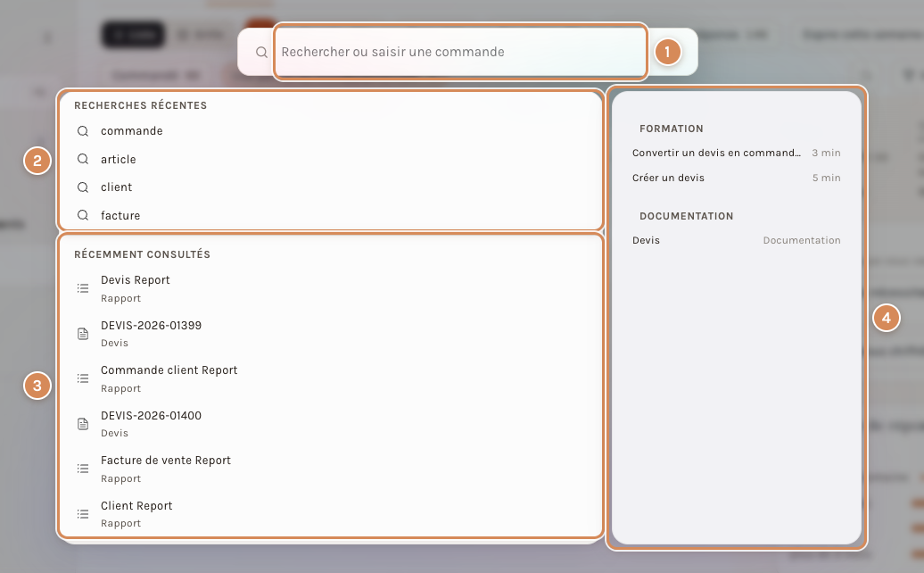Image resolution: width=924 pixels, height=573 pixels.
Task: Click list icon beside Facture de vente Report
Action: point(83,469)
